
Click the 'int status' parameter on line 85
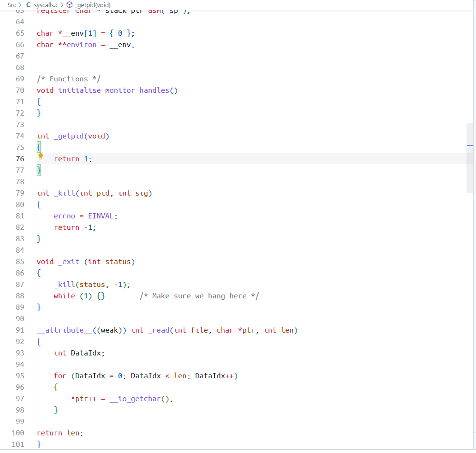point(109,262)
